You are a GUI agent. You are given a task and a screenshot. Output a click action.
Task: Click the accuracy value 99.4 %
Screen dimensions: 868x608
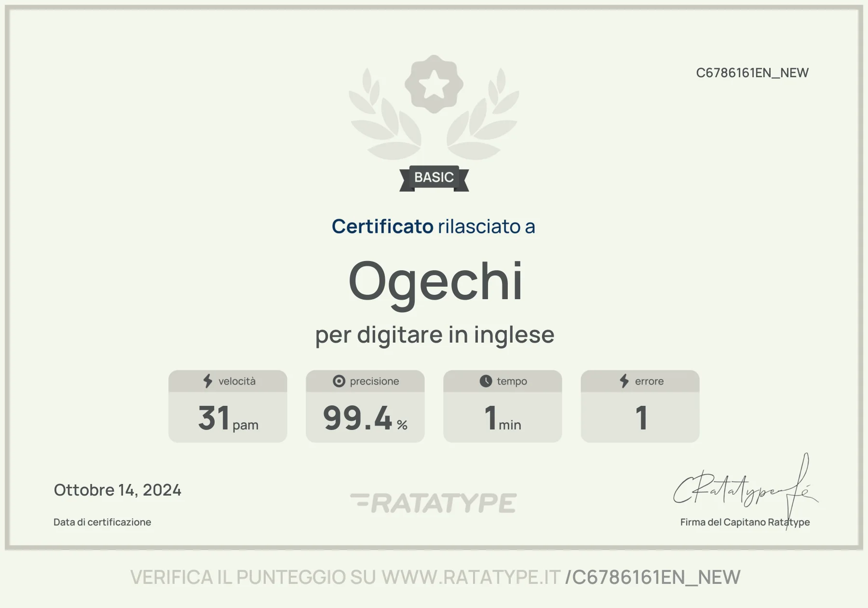pyautogui.click(x=366, y=418)
